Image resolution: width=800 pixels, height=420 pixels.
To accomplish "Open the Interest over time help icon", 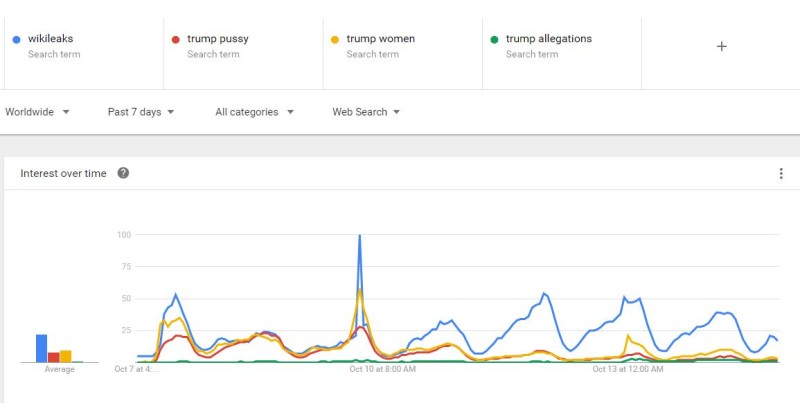I will click(123, 173).
